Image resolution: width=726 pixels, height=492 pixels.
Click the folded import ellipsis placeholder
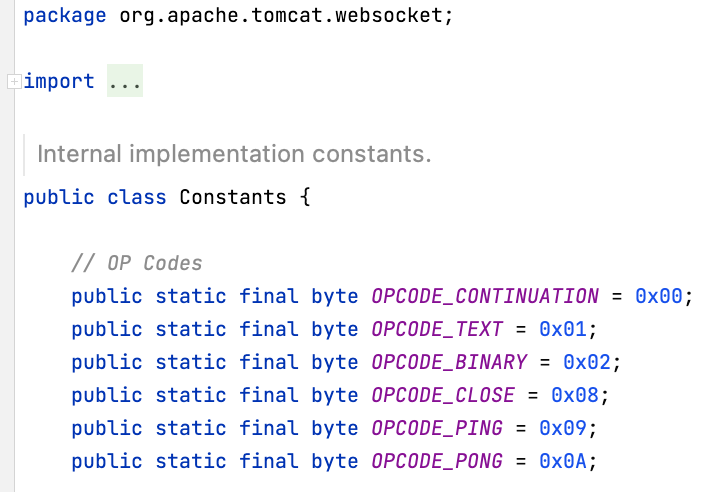pyautogui.click(x=125, y=81)
